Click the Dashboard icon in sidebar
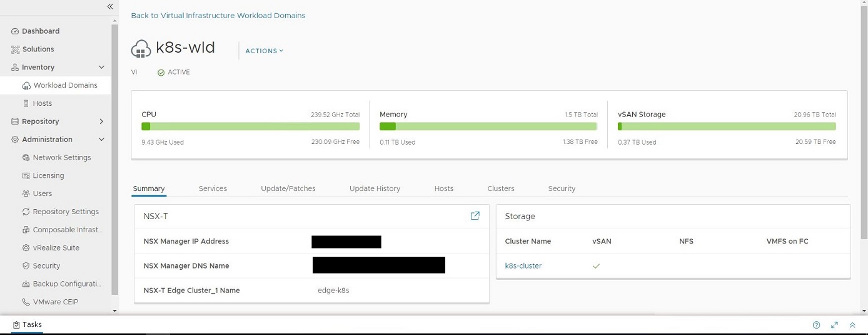This screenshot has height=335, width=868. [16, 31]
